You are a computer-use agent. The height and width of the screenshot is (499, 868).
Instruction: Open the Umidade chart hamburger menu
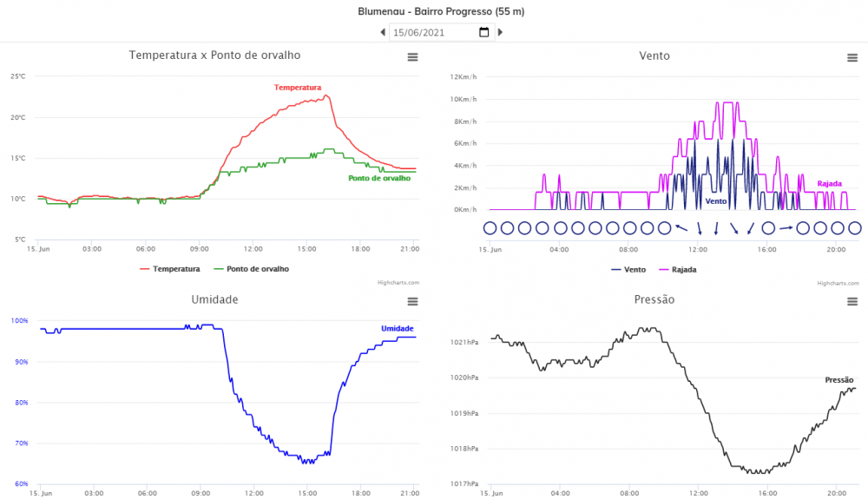(x=413, y=301)
